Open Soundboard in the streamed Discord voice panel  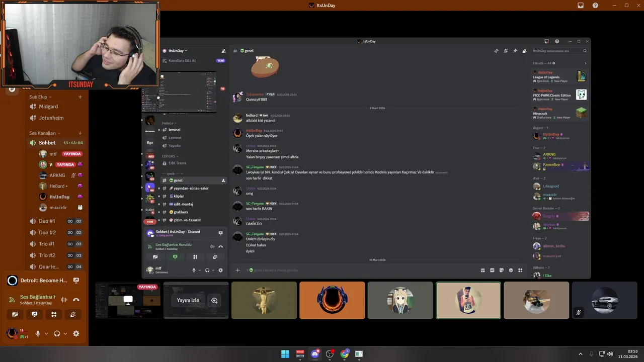pos(215,256)
